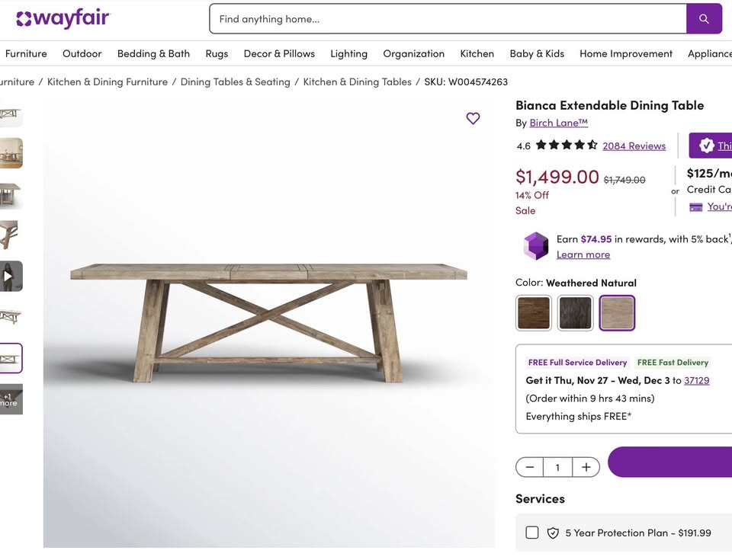The image size is (732, 560).
Task: Save table to favorites with heart icon
Action: point(473,118)
